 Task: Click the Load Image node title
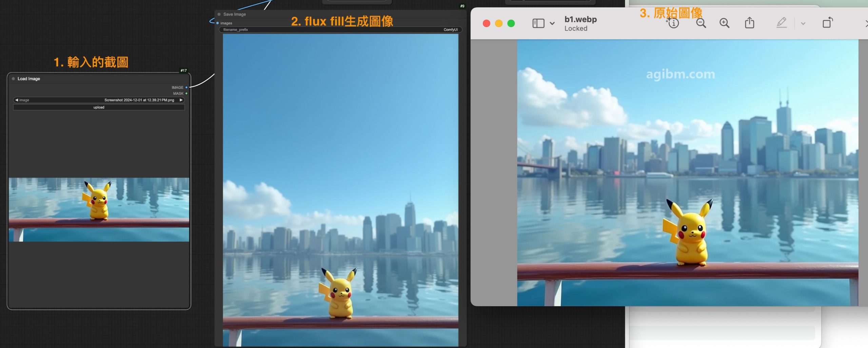point(29,79)
